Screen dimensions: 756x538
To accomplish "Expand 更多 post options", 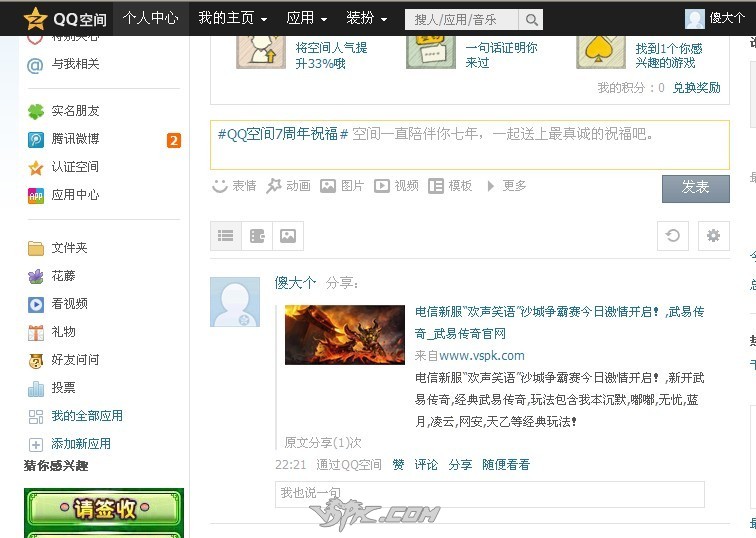I will tap(507, 186).
